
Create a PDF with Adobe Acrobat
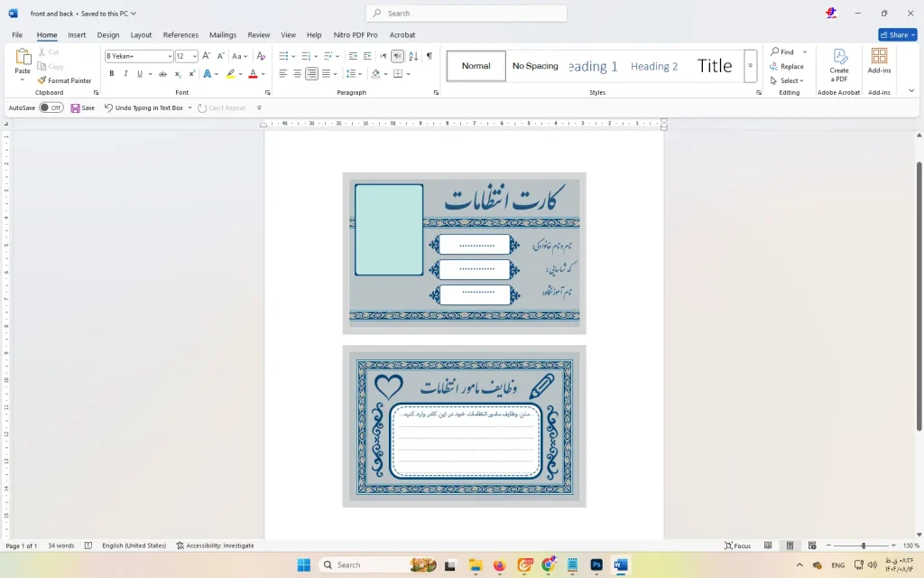click(x=839, y=65)
